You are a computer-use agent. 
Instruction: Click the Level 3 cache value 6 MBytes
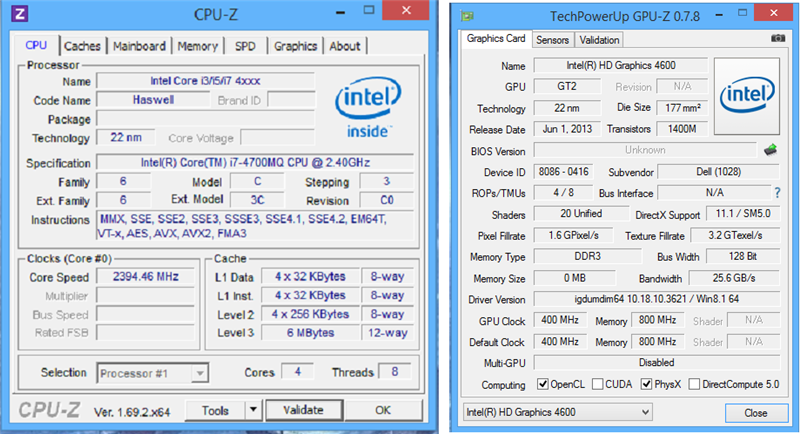point(311,333)
